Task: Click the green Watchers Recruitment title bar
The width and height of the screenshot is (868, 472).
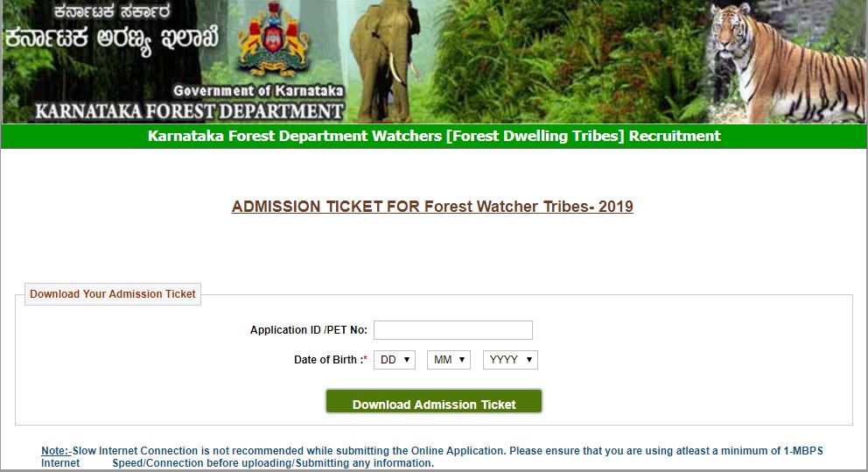Action: tap(434, 137)
